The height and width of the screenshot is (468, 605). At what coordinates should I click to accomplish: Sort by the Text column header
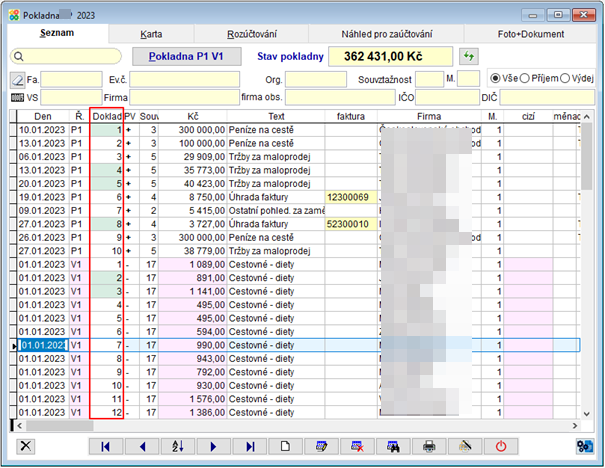[276, 117]
